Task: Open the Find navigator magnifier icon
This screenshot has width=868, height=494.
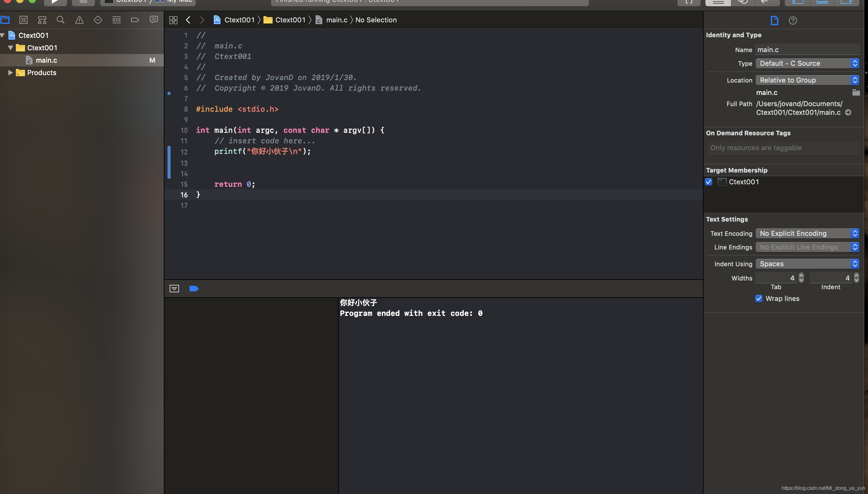Action: (61, 20)
